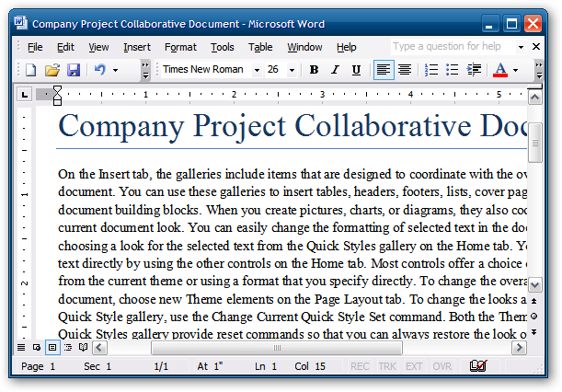Image resolution: width=562 pixels, height=392 pixels.
Task: Expand the font color dropdown arrow
Action: 515,70
